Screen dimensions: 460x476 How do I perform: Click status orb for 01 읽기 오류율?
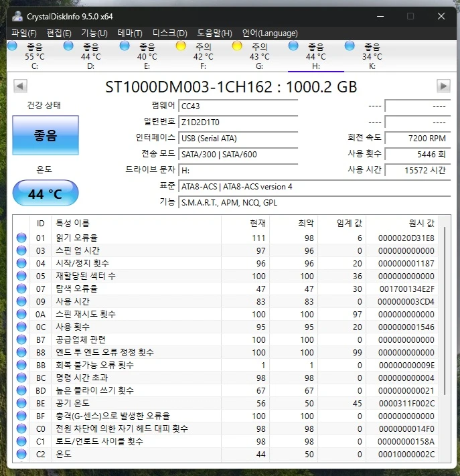[x=21, y=238]
